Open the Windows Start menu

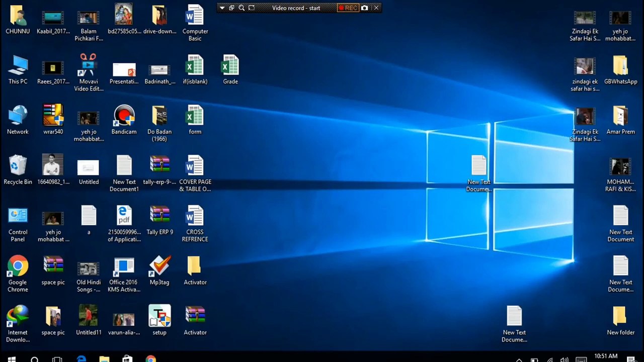tap(12, 359)
